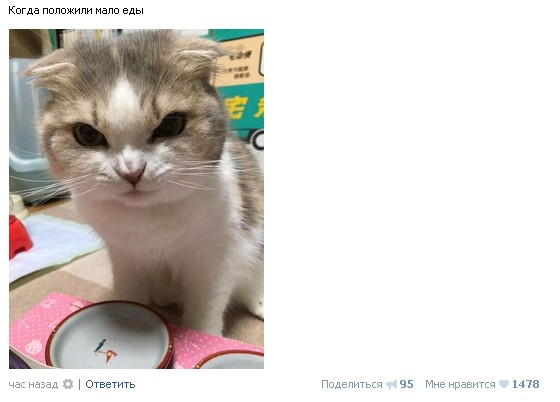Open the likes count 1478

[x=525, y=385]
